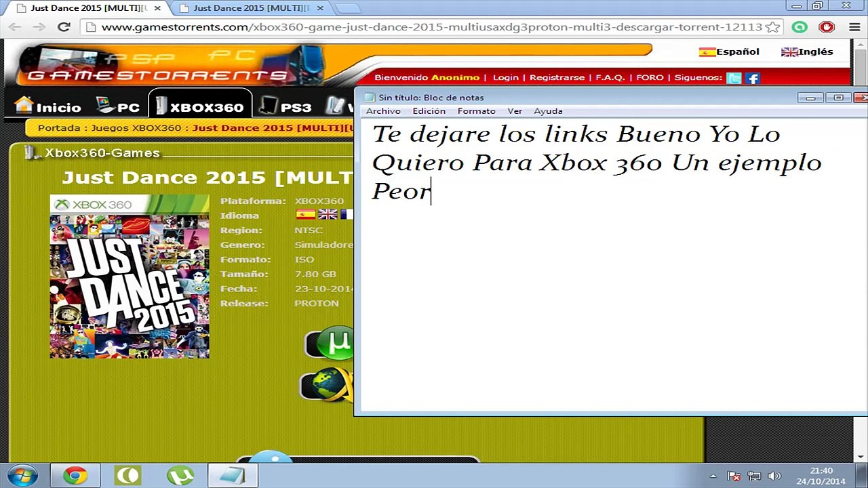Close the first Just Dance 2015 tab
Viewport: 868px width, 488px height.
point(158,8)
